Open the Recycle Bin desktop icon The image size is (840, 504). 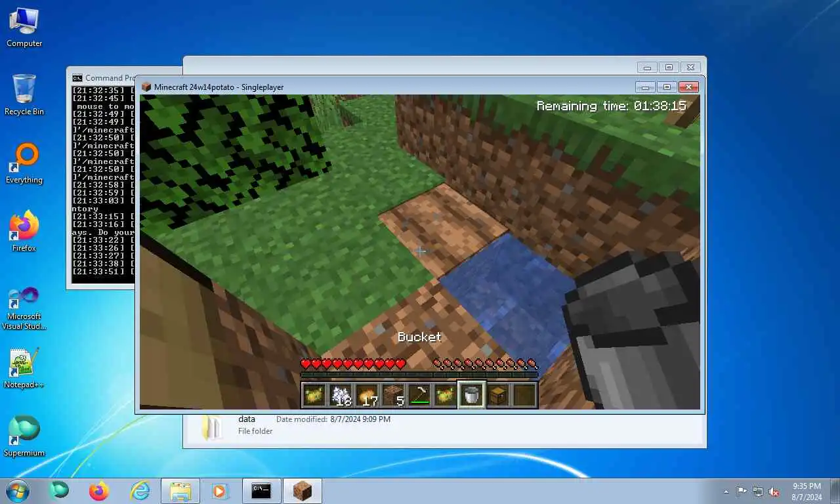point(24,95)
